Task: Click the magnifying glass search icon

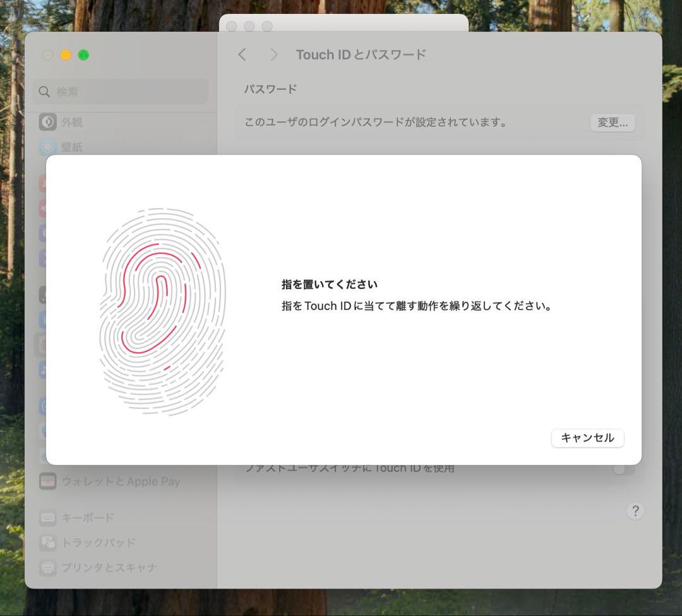Action: coord(44,92)
